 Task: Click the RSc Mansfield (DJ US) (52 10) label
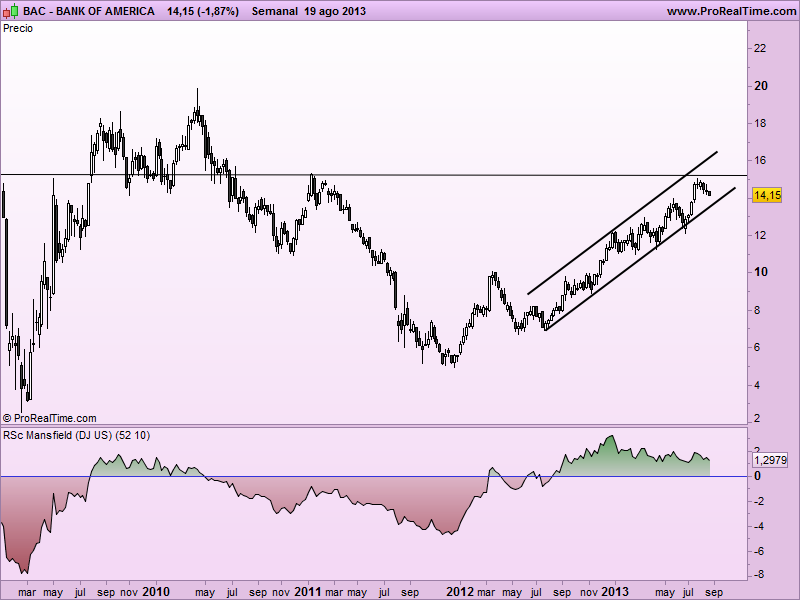tap(77, 435)
